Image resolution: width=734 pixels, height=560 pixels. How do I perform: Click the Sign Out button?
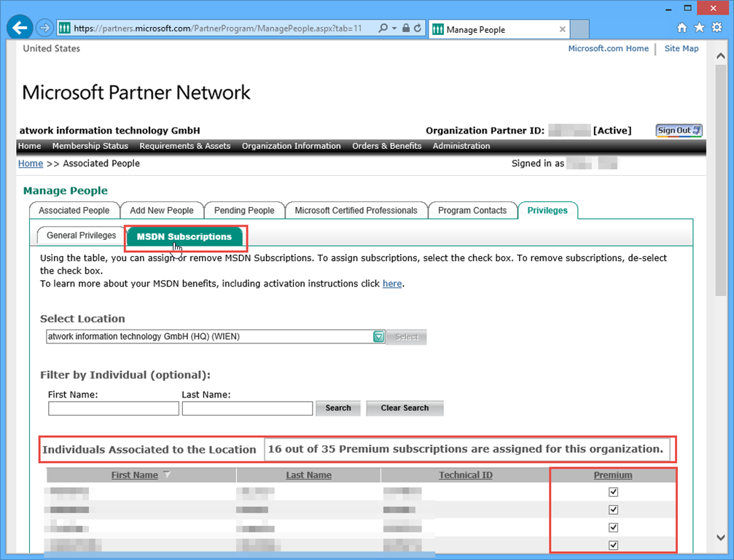click(679, 131)
